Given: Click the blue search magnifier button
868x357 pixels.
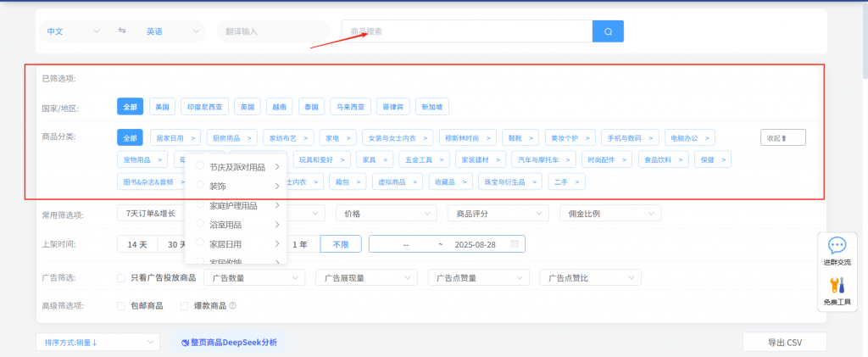Looking at the screenshot, I should pyautogui.click(x=608, y=31).
